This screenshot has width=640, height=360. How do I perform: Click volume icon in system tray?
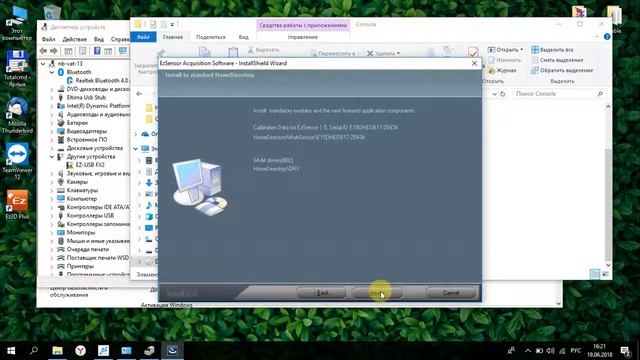point(550,351)
